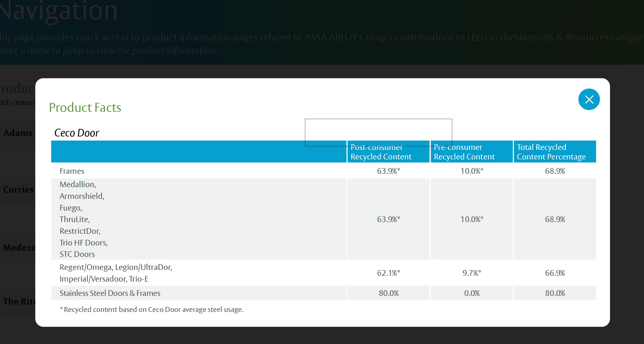Viewport: 644px width, 344px height.
Task: Click the Frames total recycled 68.9% cell
Action: 555,171
